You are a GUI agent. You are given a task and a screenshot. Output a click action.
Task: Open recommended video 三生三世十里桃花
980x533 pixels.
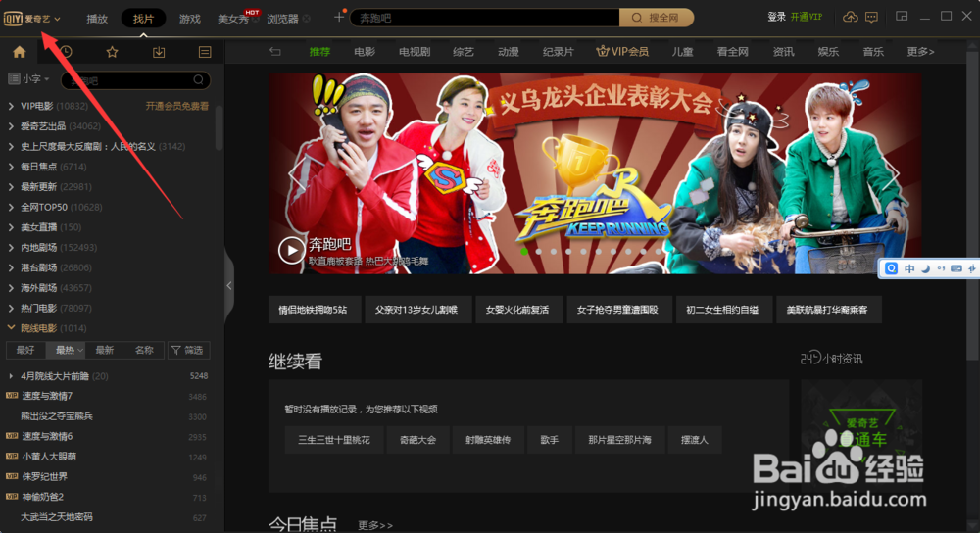pyautogui.click(x=334, y=440)
